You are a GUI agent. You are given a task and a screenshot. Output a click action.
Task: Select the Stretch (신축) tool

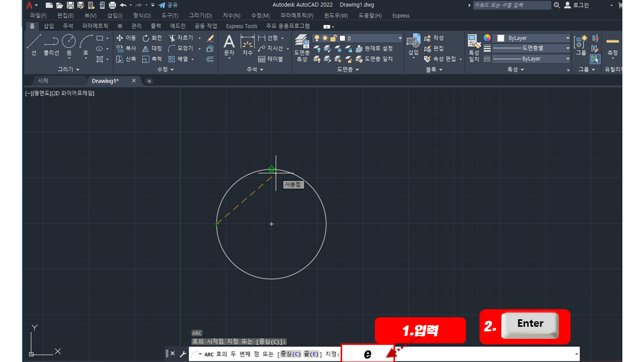click(126, 59)
